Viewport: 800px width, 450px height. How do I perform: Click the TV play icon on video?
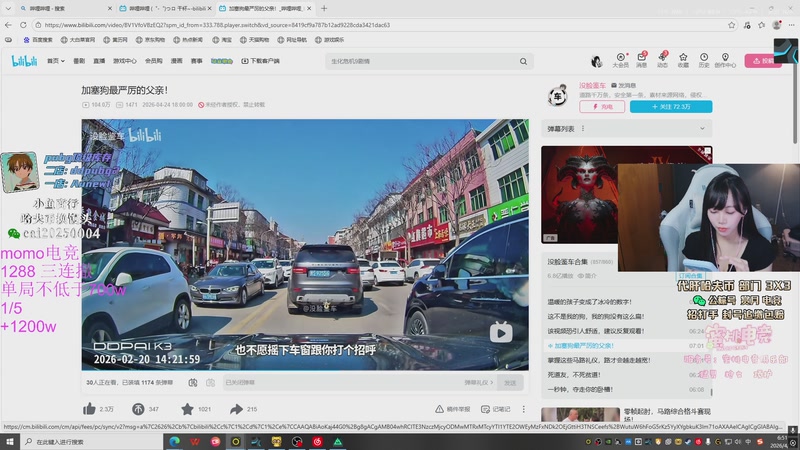point(501,333)
